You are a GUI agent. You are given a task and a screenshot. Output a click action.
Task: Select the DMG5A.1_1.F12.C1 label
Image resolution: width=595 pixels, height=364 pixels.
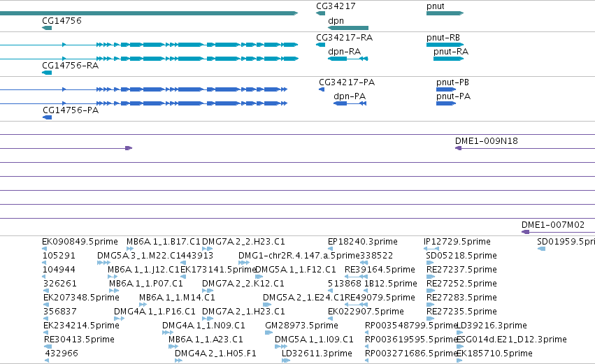[296, 270]
